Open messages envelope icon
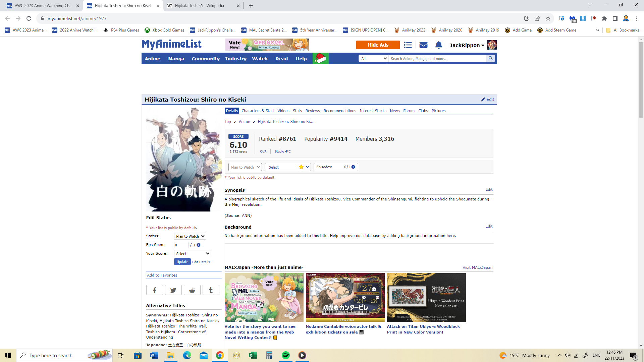This screenshot has width=644, height=362. (x=423, y=45)
